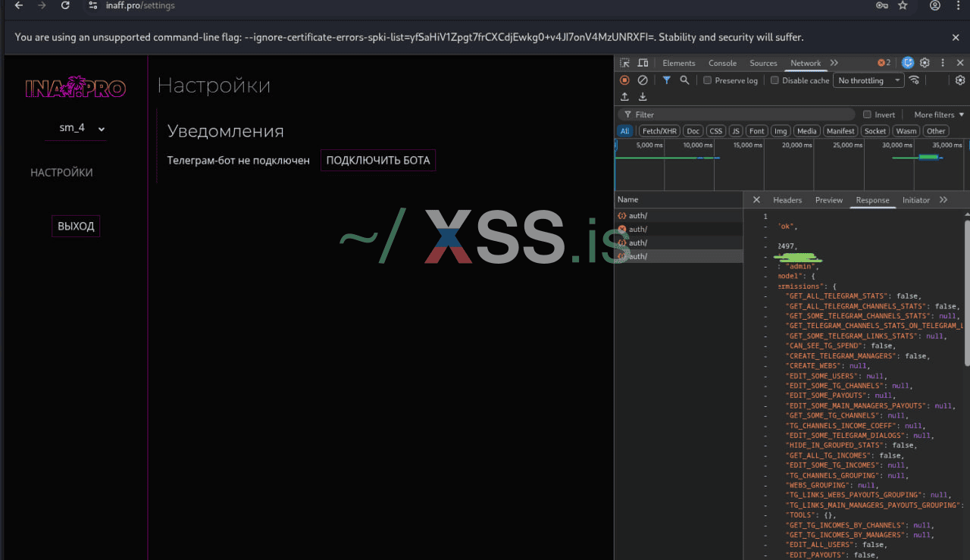Export HAR with the download icon
970x560 pixels.
click(643, 97)
